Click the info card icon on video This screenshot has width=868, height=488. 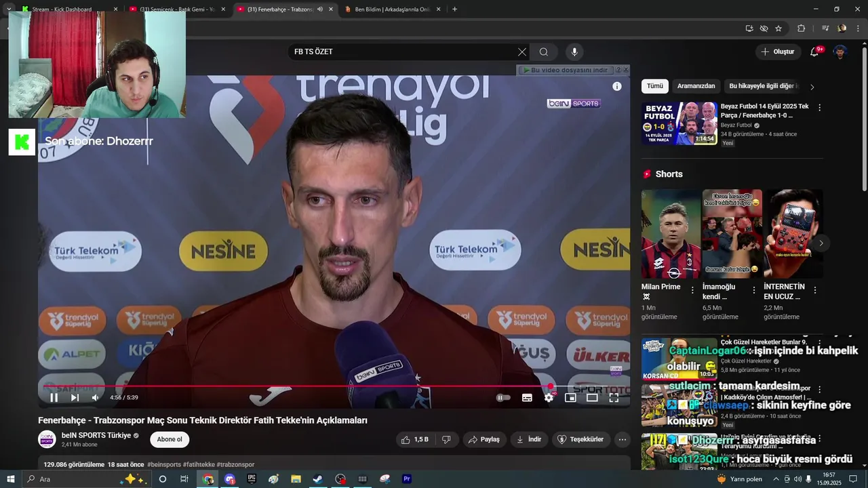(617, 86)
